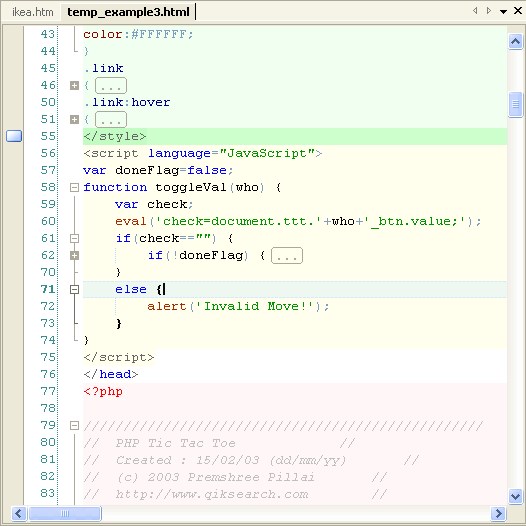Click the </style> tag on line 55
This screenshot has height=526, width=526.
[115, 136]
